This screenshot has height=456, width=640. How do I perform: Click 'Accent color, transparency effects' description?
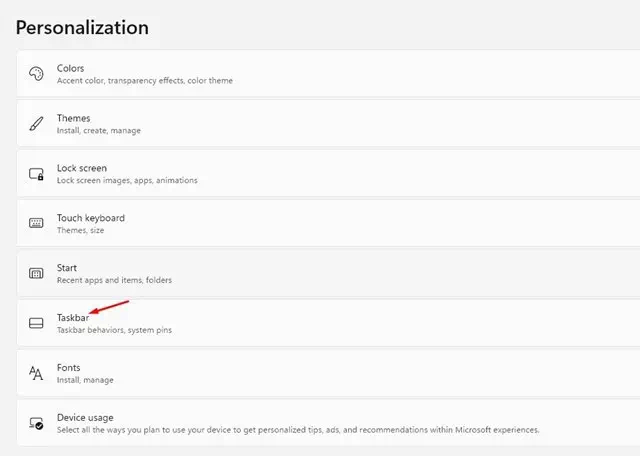point(120,80)
